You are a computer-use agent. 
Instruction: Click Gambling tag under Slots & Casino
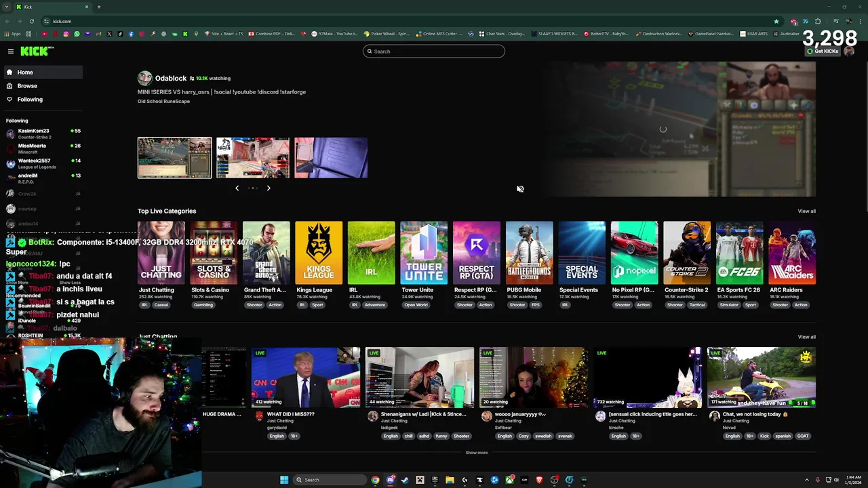203,305
